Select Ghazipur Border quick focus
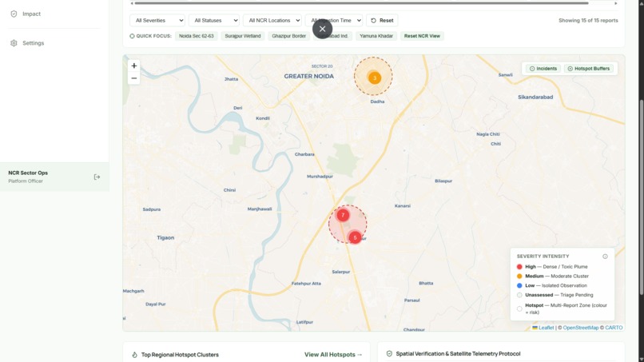Image resolution: width=644 pixels, height=362 pixels. [x=288, y=36]
